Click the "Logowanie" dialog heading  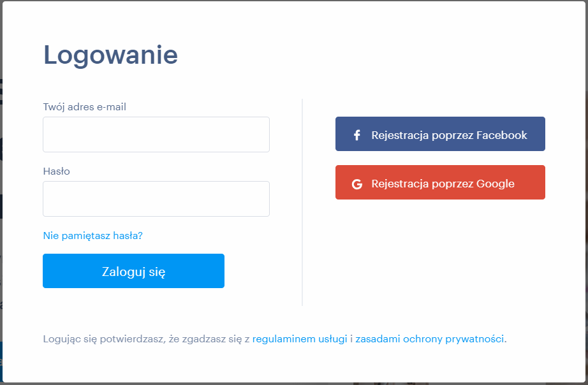110,55
